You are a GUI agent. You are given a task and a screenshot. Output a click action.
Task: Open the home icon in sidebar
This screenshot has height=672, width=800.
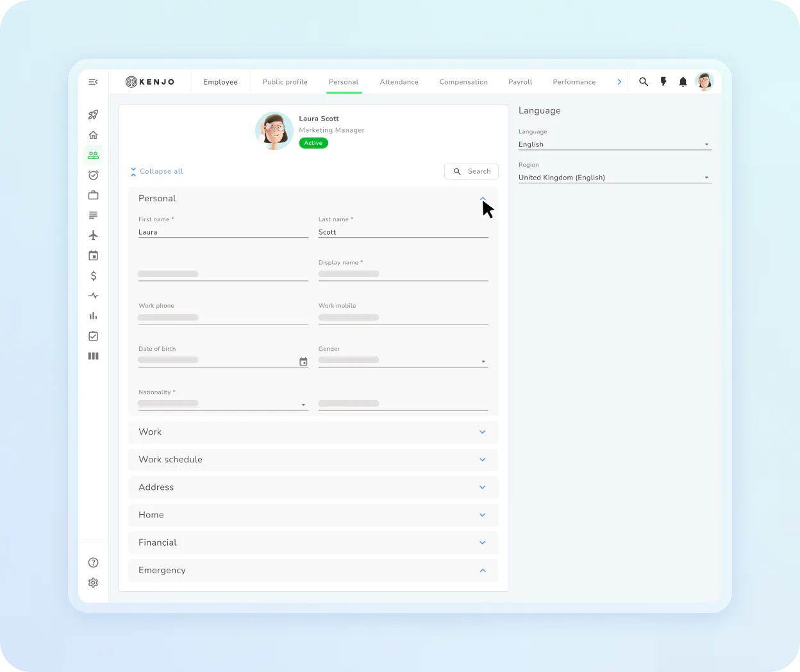(x=93, y=135)
